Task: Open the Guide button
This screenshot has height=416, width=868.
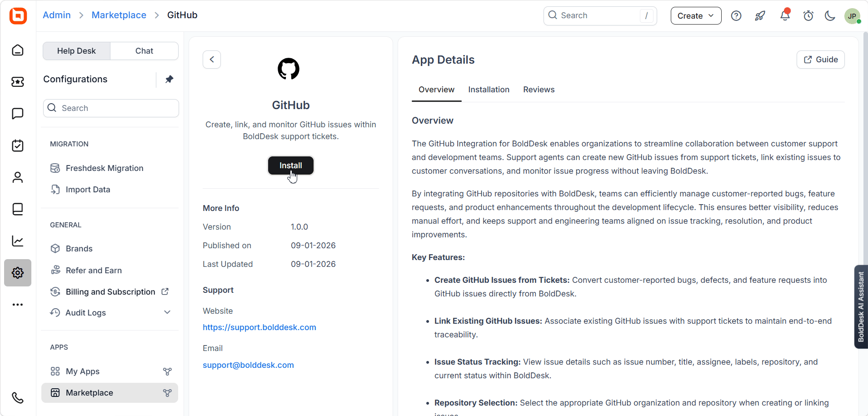Action: coord(820,60)
